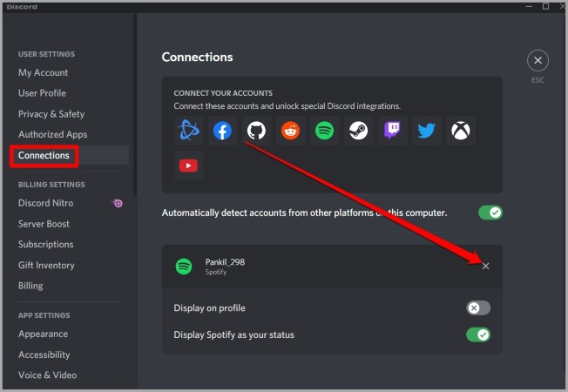This screenshot has width=568, height=392.
Task: Toggle automatic account detection switch
Action: pyautogui.click(x=490, y=213)
